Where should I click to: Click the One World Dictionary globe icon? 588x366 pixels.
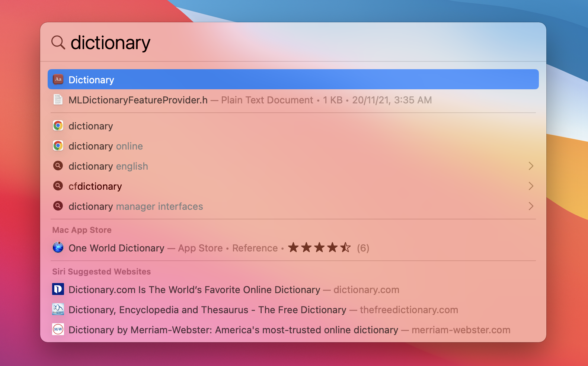[x=58, y=248]
